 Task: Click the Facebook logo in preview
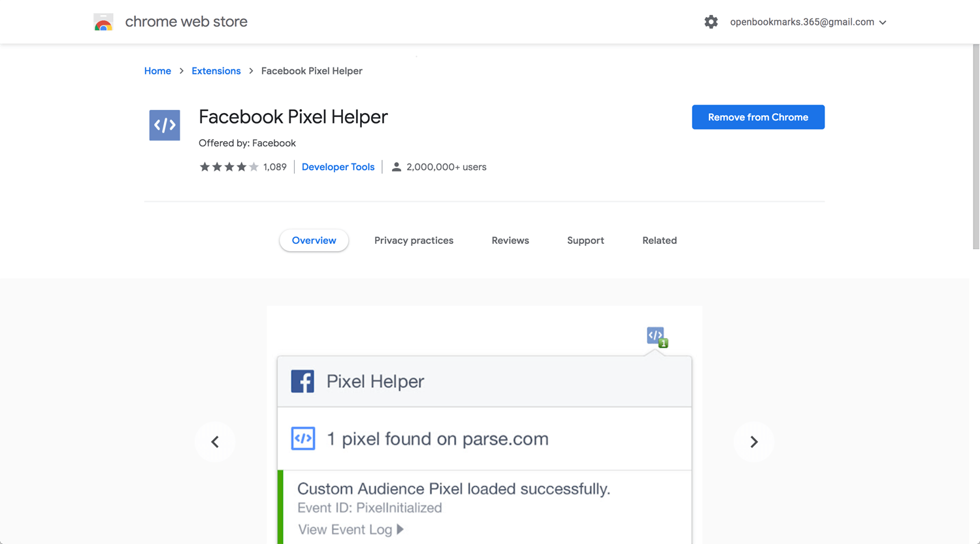[x=302, y=381]
